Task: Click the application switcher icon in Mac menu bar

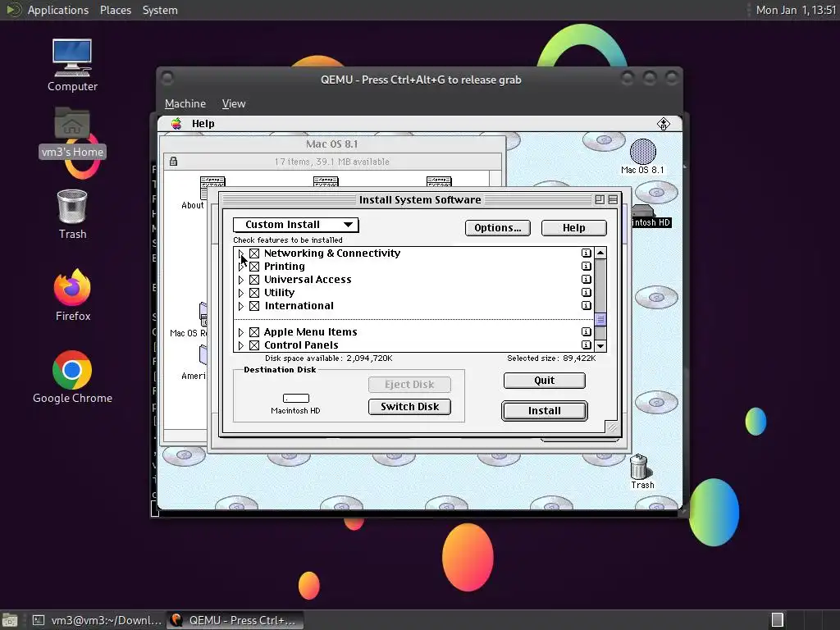Action: pos(663,124)
